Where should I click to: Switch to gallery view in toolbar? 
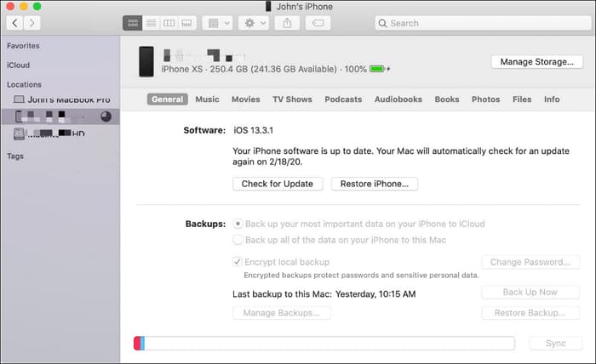point(186,23)
